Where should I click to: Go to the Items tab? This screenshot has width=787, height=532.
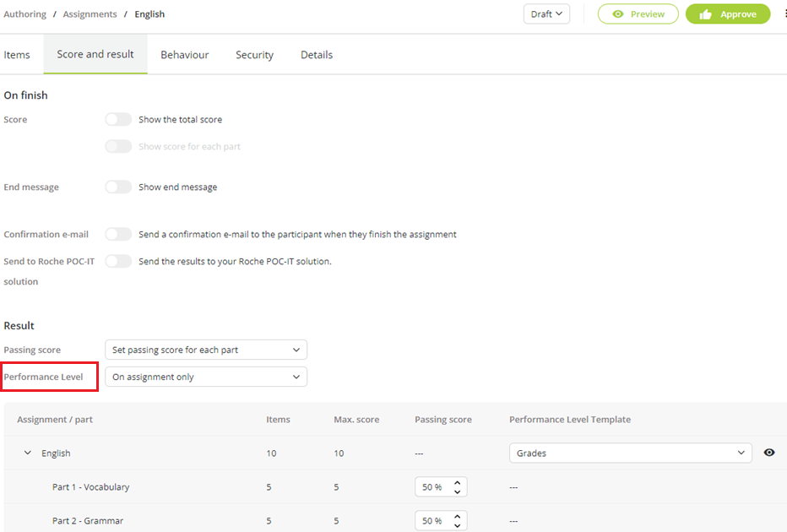17,55
